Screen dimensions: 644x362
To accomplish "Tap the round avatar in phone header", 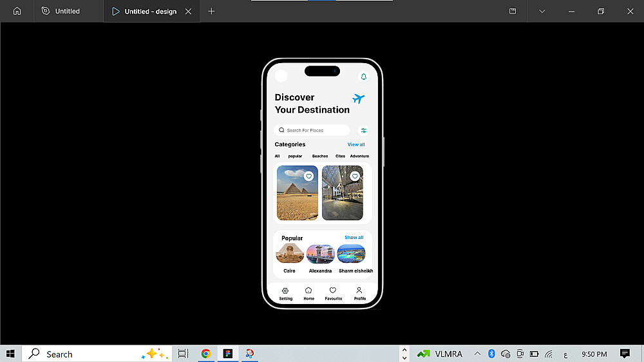I will [281, 76].
